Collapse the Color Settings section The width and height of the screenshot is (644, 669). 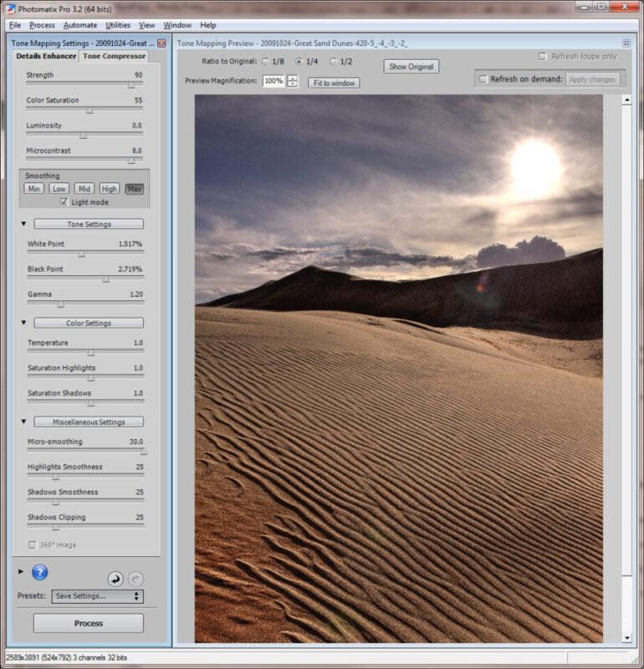[23, 323]
